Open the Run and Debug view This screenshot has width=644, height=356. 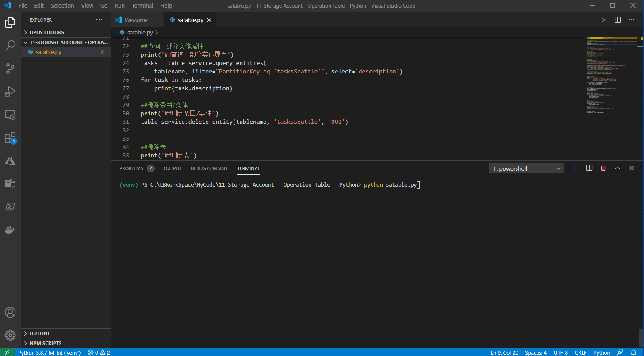tap(10, 92)
